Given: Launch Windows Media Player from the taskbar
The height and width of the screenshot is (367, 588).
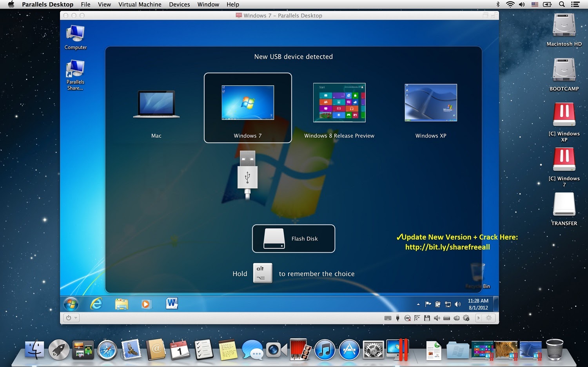Looking at the screenshot, I should 146,304.
